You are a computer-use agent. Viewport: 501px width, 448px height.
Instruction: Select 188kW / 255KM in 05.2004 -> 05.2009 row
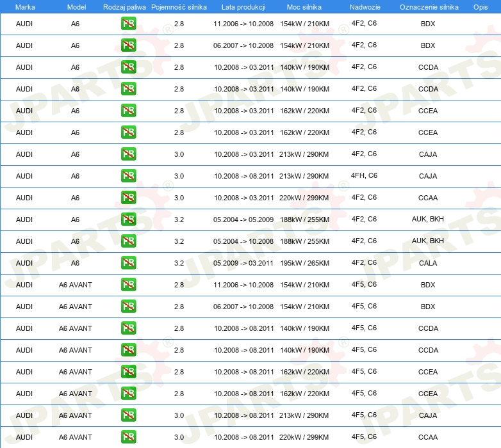tap(304, 220)
